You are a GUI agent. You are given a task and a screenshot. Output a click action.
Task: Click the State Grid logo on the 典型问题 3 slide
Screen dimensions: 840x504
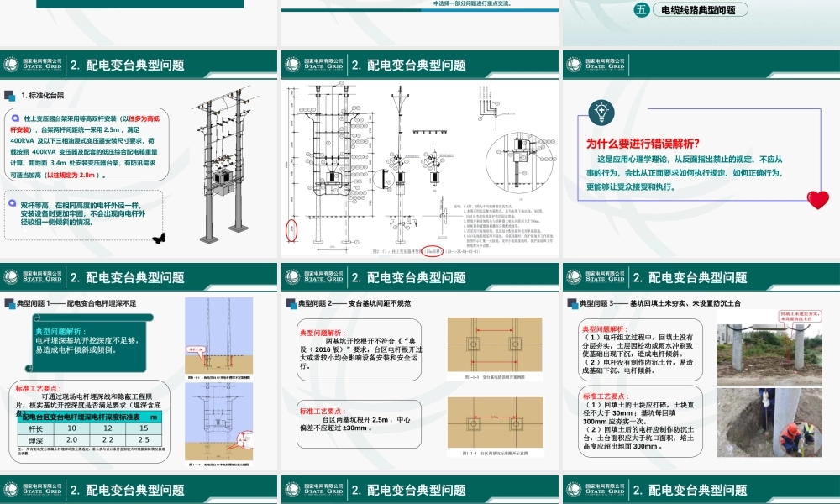pyautogui.click(x=596, y=277)
